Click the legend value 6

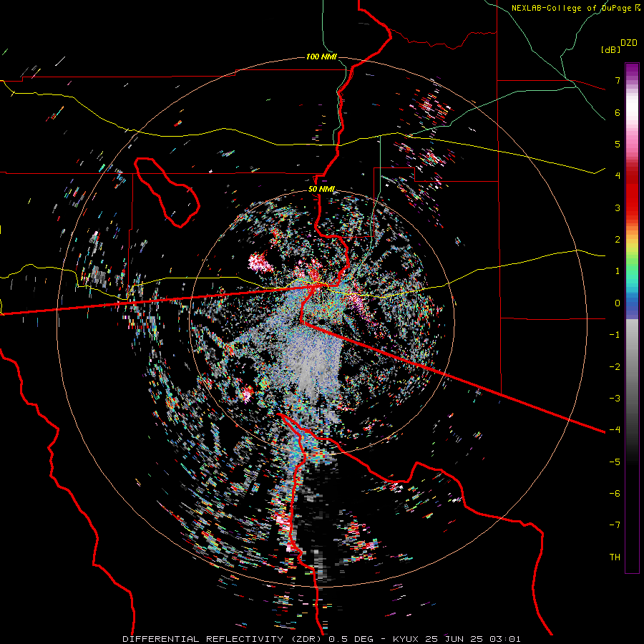coord(618,112)
